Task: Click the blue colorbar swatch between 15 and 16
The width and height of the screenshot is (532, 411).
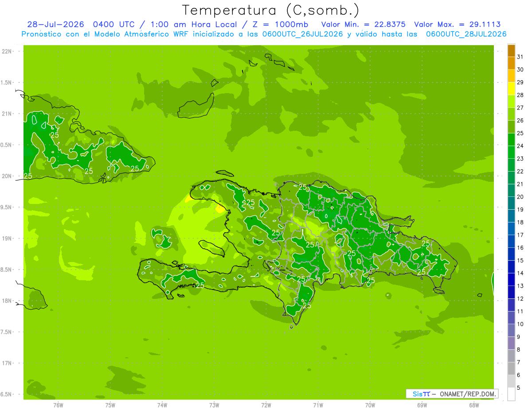Action: [x=511, y=254]
